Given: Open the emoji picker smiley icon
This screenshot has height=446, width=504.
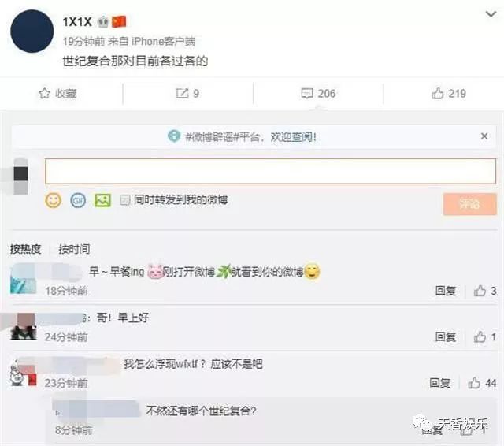Looking at the screenshot, I should pyautogui.click(x=54, y=200).
